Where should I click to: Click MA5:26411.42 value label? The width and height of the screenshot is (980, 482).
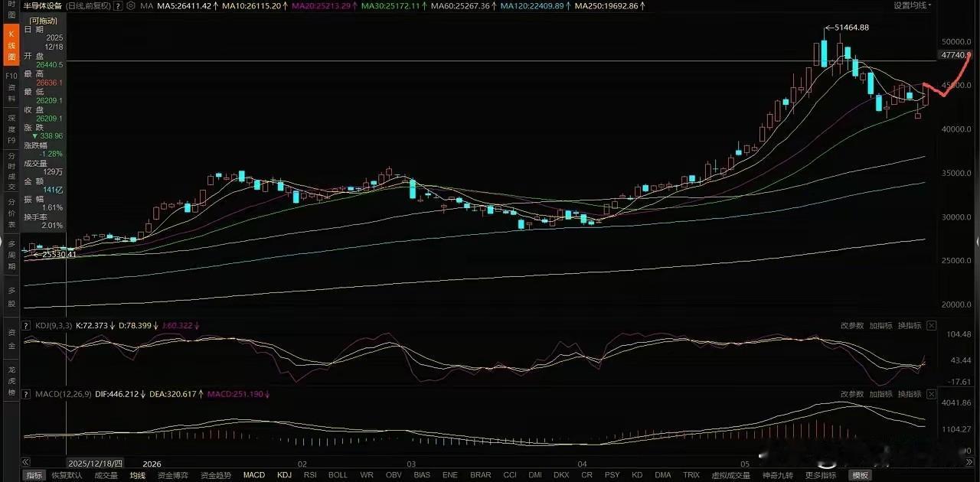[186, 5]
